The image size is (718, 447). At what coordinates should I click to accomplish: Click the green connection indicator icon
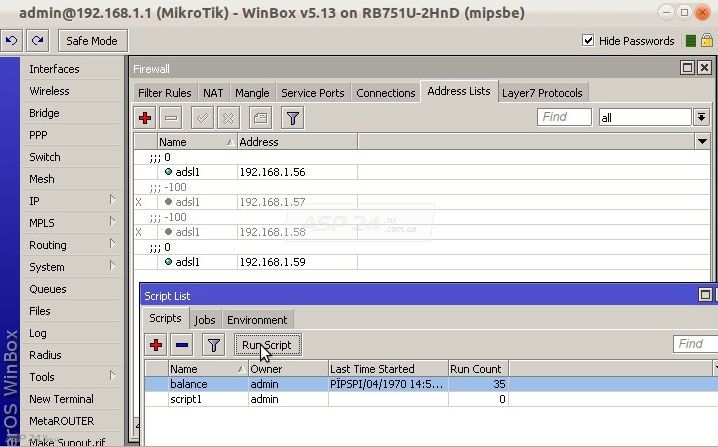click(691, 41)
